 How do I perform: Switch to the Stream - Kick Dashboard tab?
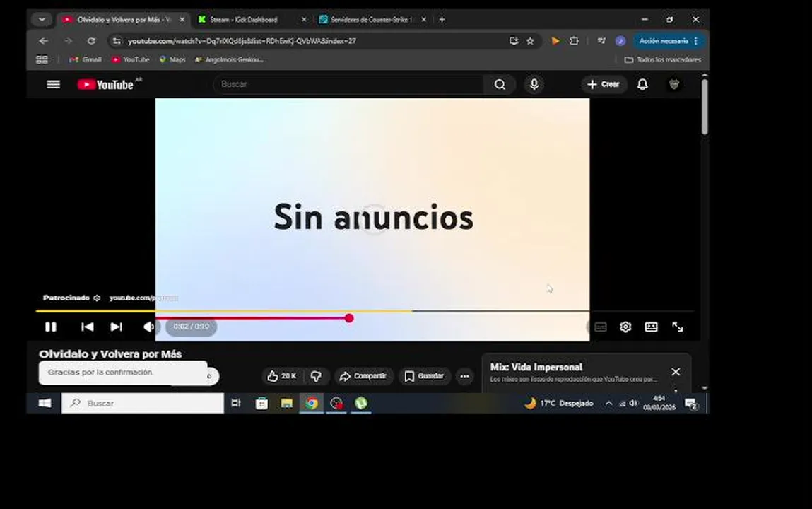click(251, 20)
